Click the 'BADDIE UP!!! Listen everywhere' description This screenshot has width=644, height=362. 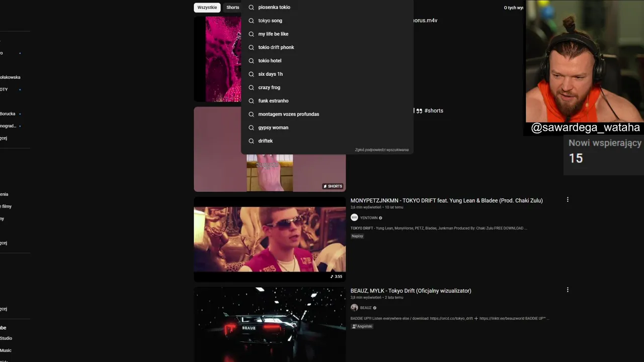(450, 318)
